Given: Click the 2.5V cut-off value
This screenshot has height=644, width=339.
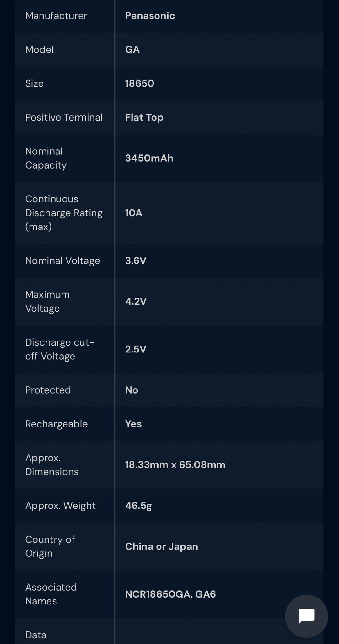Looking at the screenshot, I should (x=136, y=349).
